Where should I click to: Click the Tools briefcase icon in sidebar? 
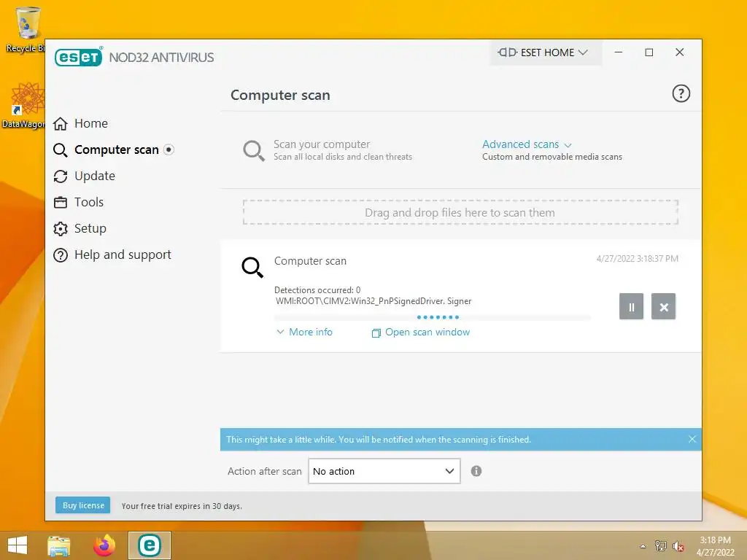coord(61,203)
